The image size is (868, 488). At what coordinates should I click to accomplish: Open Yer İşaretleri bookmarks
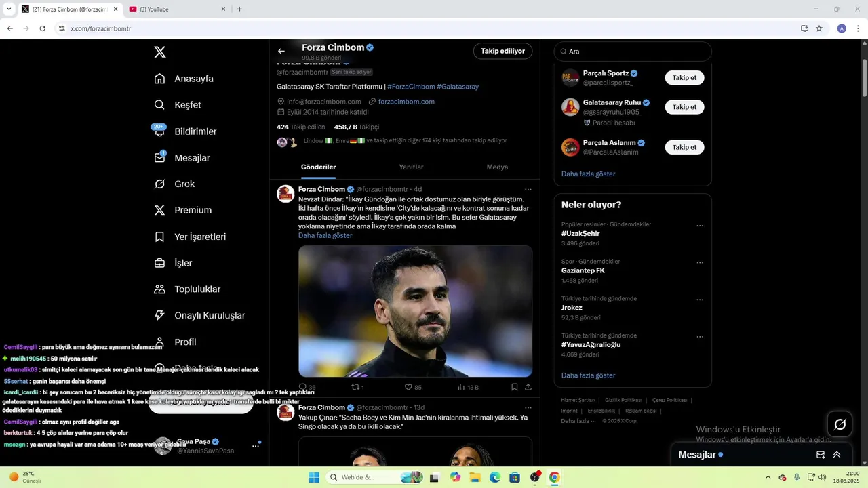190,237
